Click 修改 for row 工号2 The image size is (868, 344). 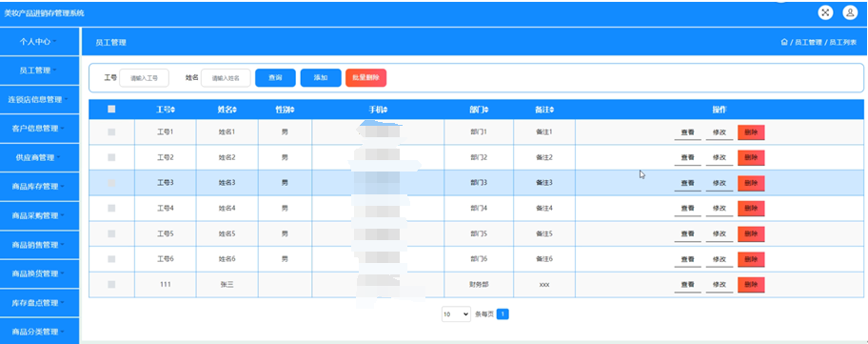pyautogui.click(x=720, y=158)
